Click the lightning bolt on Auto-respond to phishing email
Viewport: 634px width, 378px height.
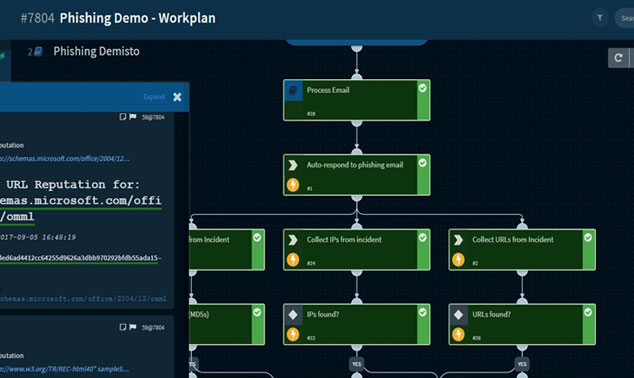(293, 185)
